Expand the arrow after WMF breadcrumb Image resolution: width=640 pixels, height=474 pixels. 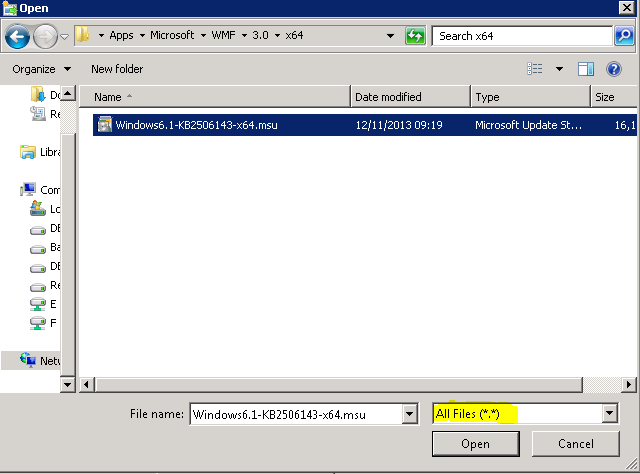[244, 36]
